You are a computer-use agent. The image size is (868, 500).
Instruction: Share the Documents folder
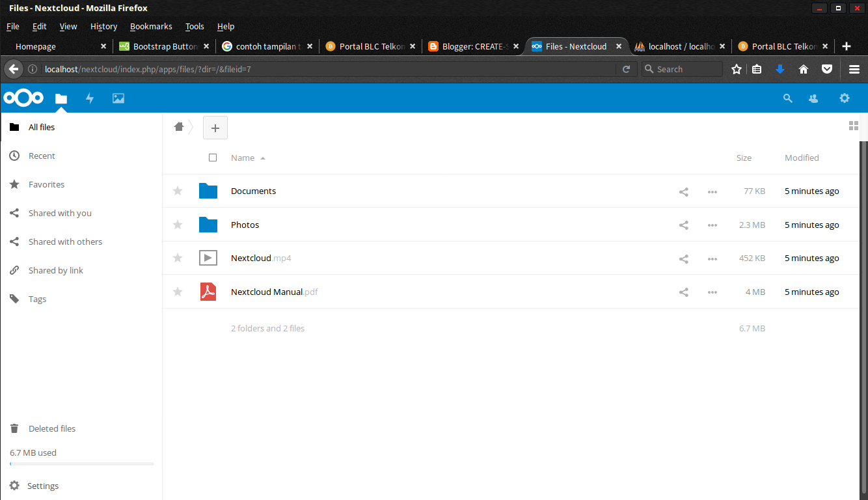(683, 191)
